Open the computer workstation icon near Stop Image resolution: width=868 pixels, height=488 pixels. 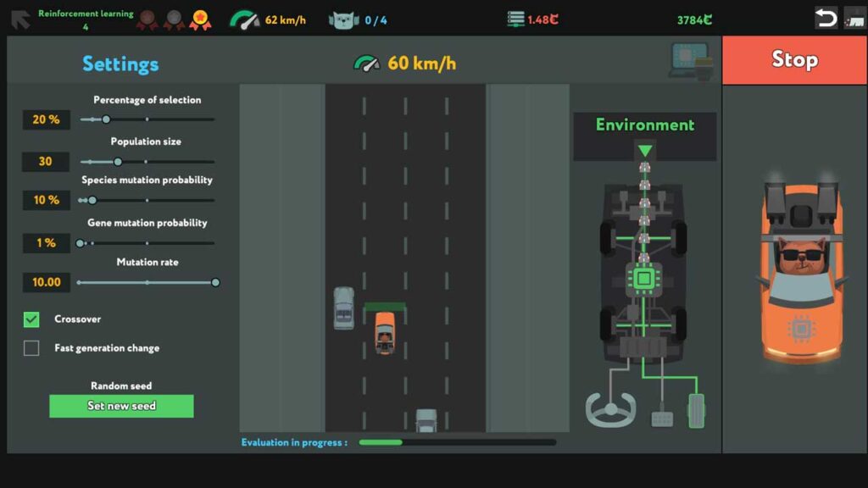(690, 62)
